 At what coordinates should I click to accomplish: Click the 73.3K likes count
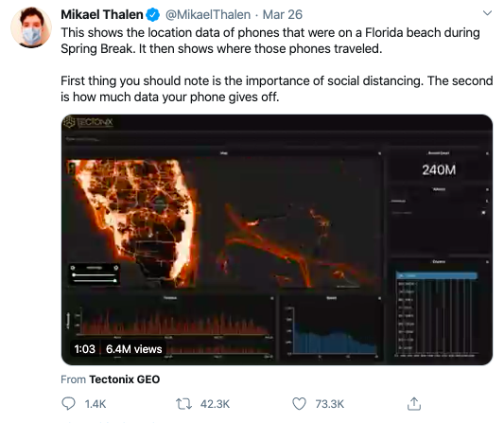(x=330, y=404)
